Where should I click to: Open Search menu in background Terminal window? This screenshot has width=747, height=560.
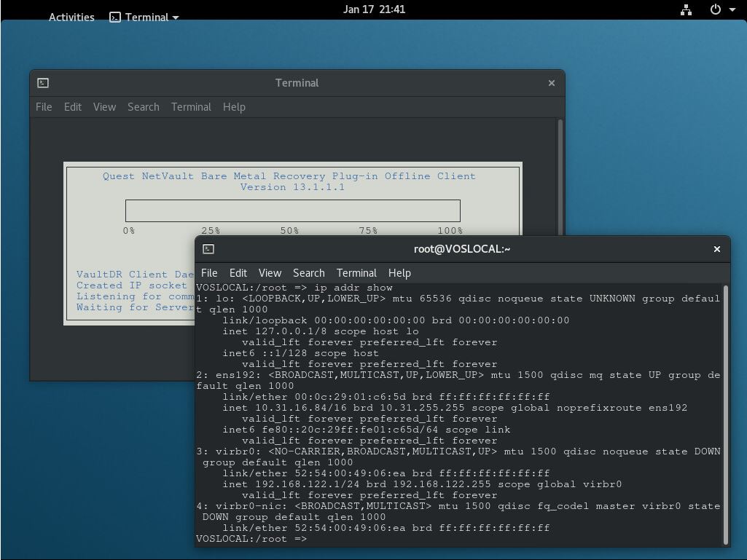[x=144, y=106]
